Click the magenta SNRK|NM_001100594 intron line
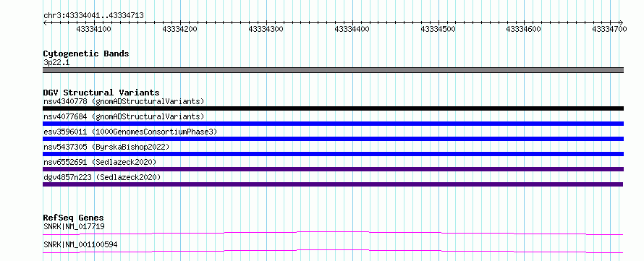This screenshot has height=261, width=644. 333,251
